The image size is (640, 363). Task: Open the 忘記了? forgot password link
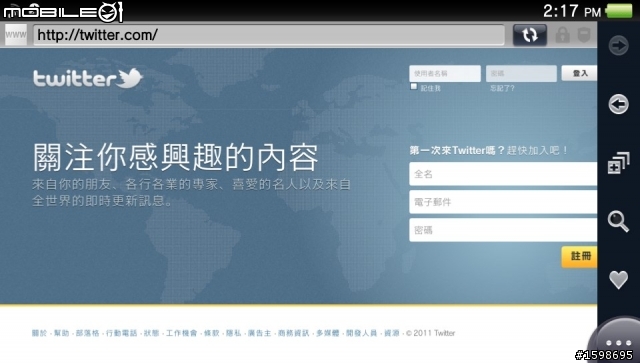click(502, 88)
